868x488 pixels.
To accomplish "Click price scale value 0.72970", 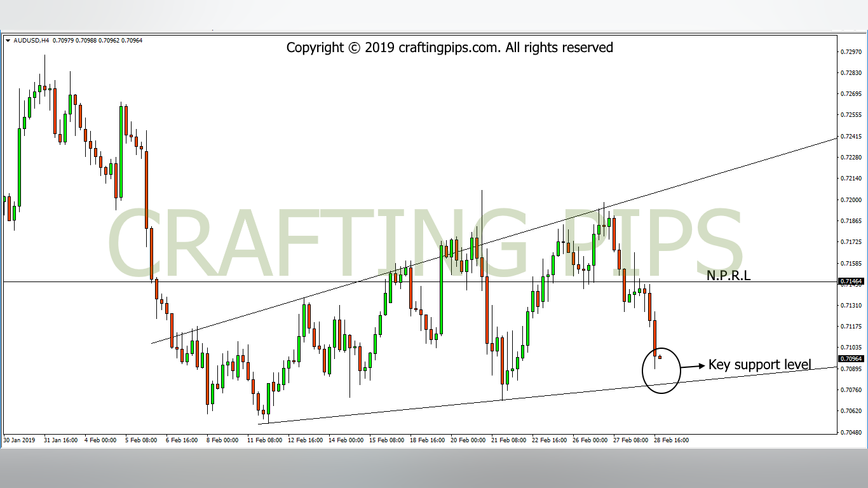I will click(x=853, y=51).
